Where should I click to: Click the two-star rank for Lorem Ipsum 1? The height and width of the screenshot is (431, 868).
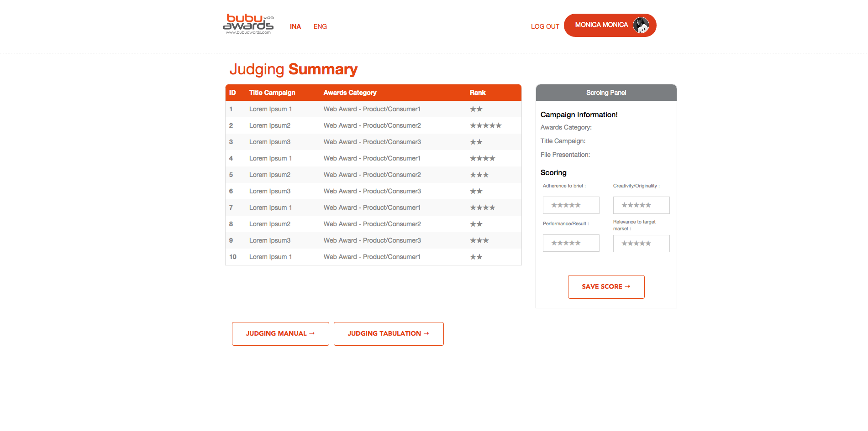tap(476, 109)
